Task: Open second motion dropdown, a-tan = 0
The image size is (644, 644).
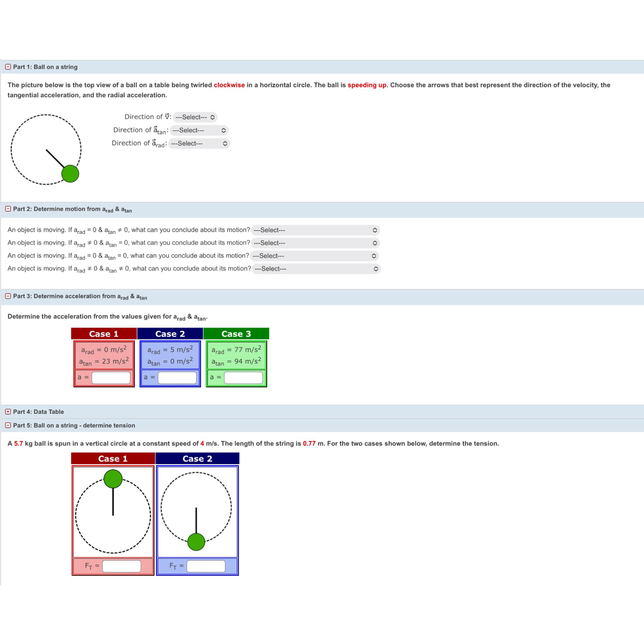Action: [315, 243]
